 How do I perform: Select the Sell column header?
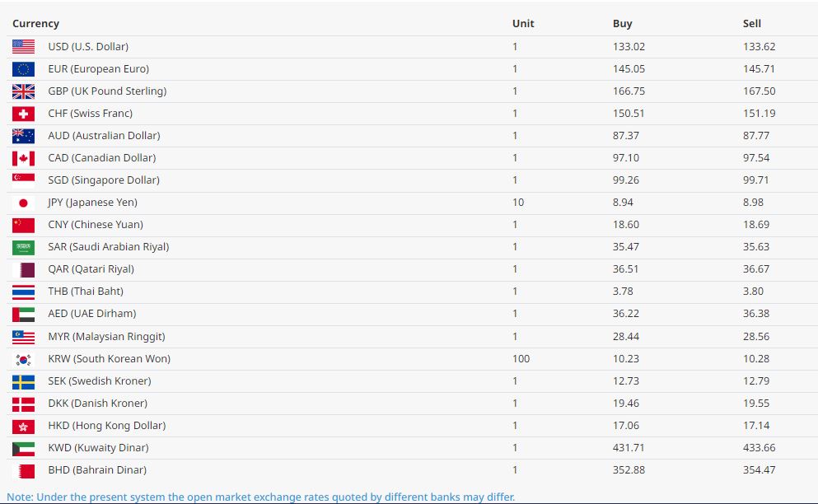click(x=751, y=24)
